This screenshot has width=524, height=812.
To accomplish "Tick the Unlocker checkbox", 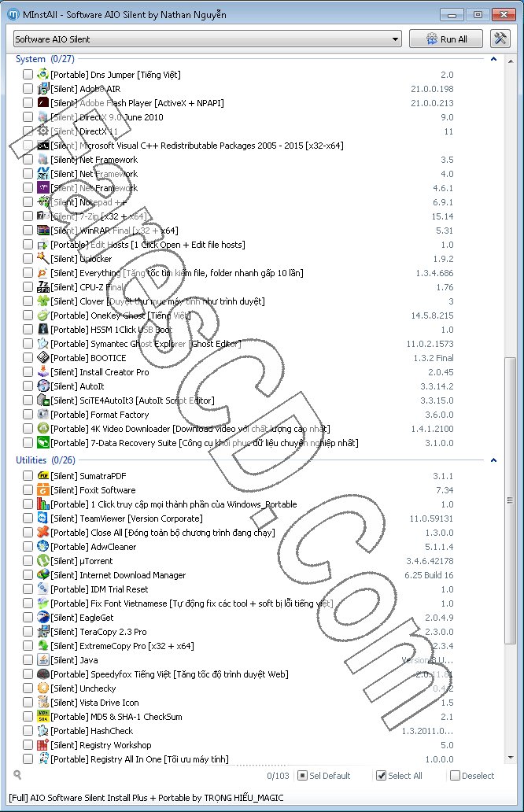I will pos(28,258).
